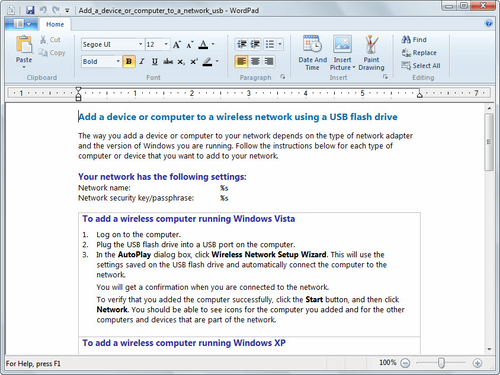Open the WordPad application menu button
Image resolution: width=500 pixels, height=375 pixels.
(22, 24)
